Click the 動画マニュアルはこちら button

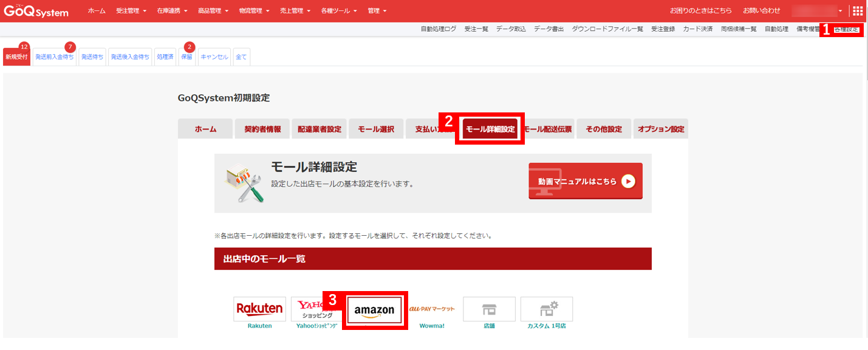[585, 181]
